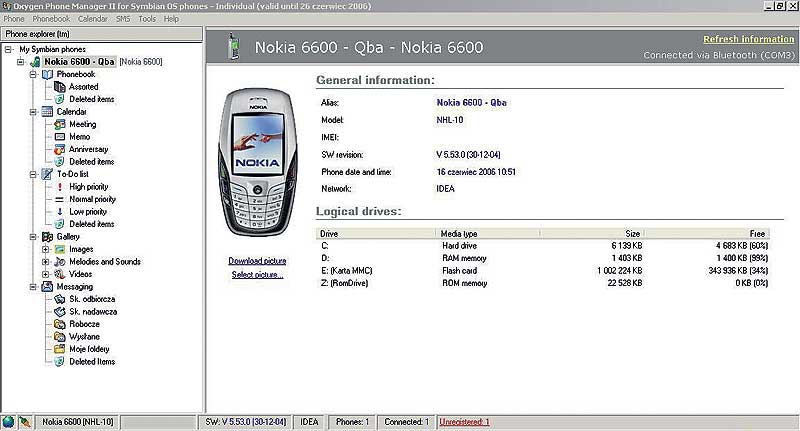Click the globe icon in status bar
Viewport: 800px width, 431px height.
coord(8,422)
